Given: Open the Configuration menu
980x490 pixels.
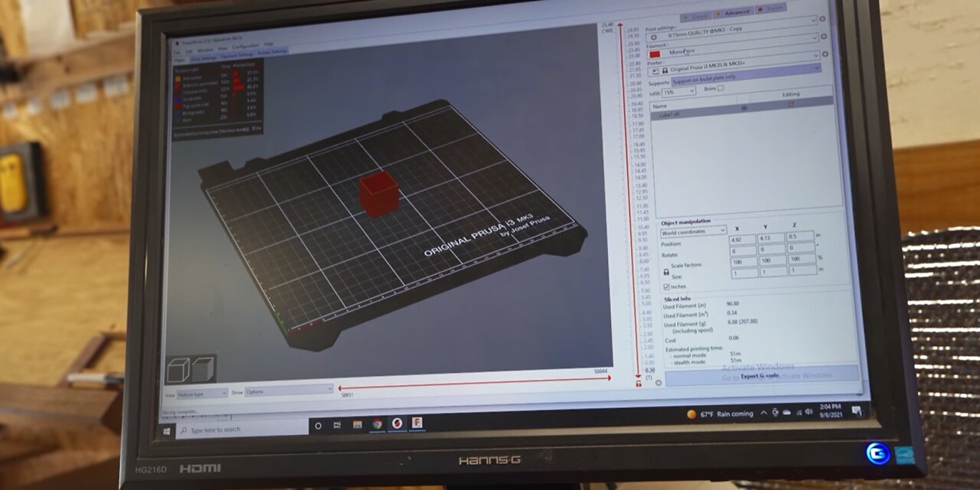Looking at the screenshot, I should point(245,47).
